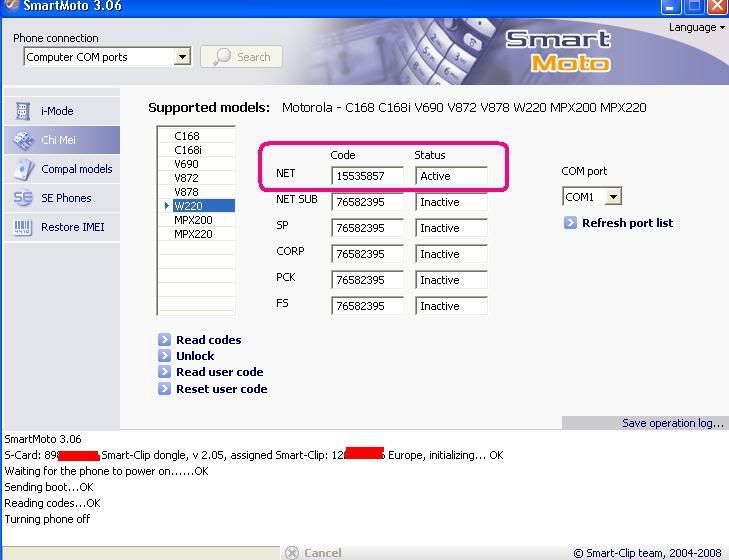Refresh port list link
729x560 pixels.
[x=627, y=223]
